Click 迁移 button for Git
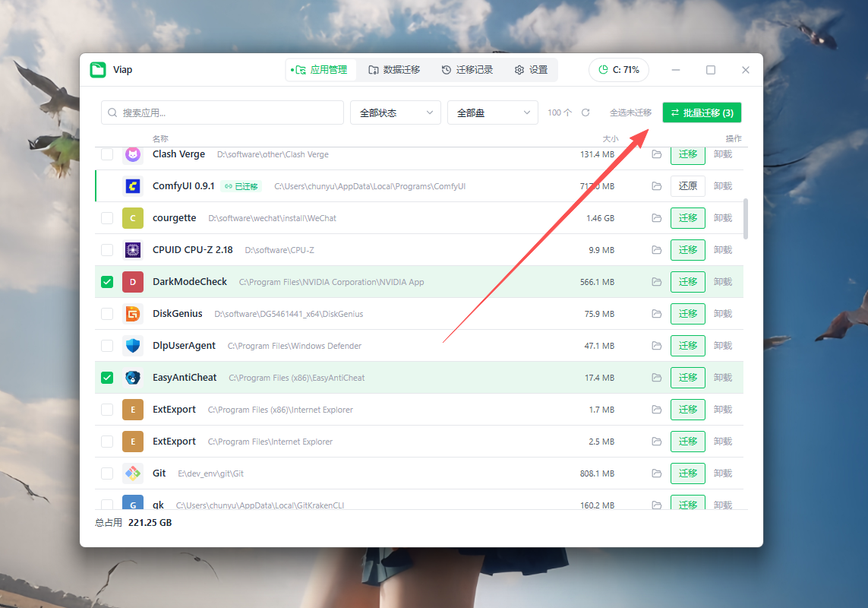This screenshot has width=868, height=608. point(687,473)
